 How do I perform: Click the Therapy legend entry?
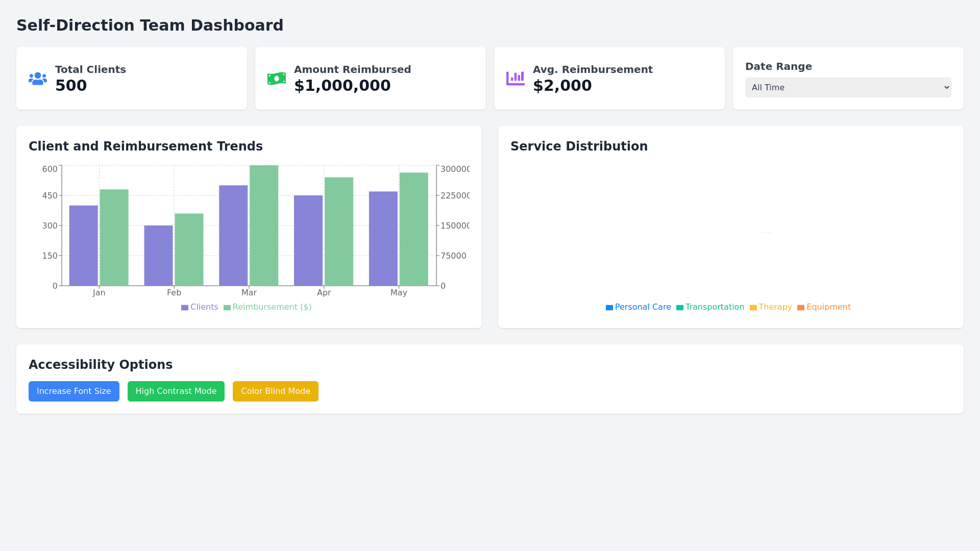click(x=775, y=307)
